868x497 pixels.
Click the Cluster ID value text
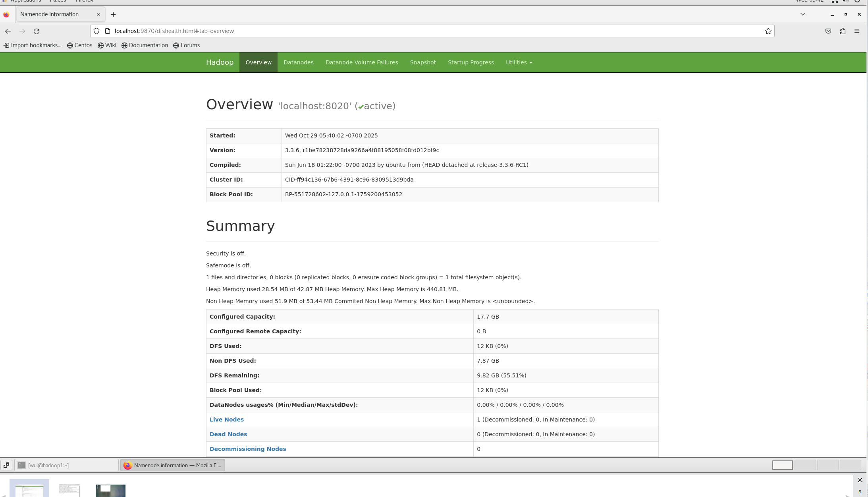[349, 180]
